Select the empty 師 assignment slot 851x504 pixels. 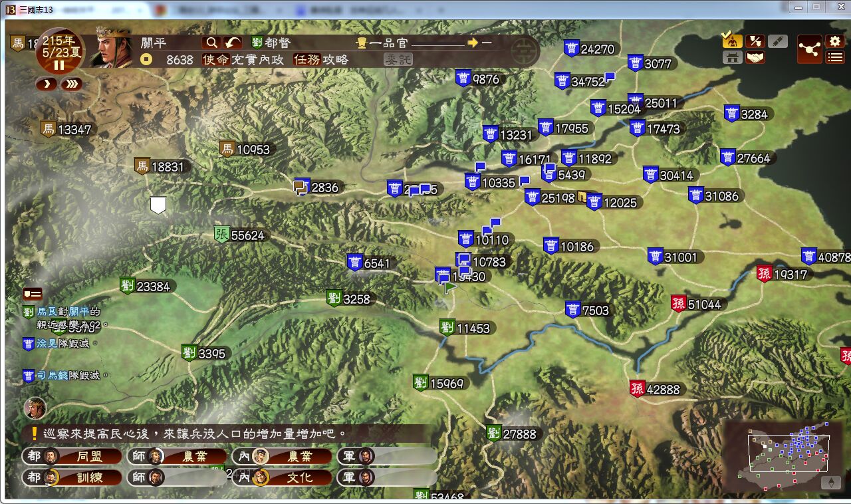(178, 477)
